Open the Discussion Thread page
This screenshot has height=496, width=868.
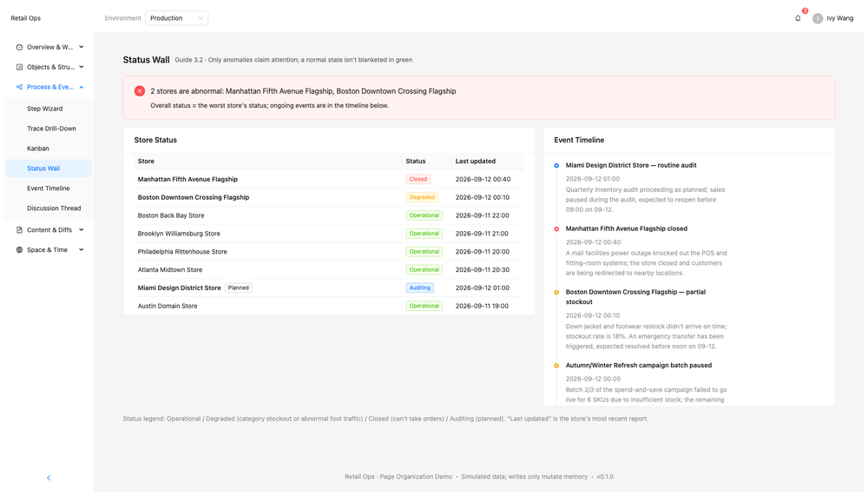[x=49, y=208]
